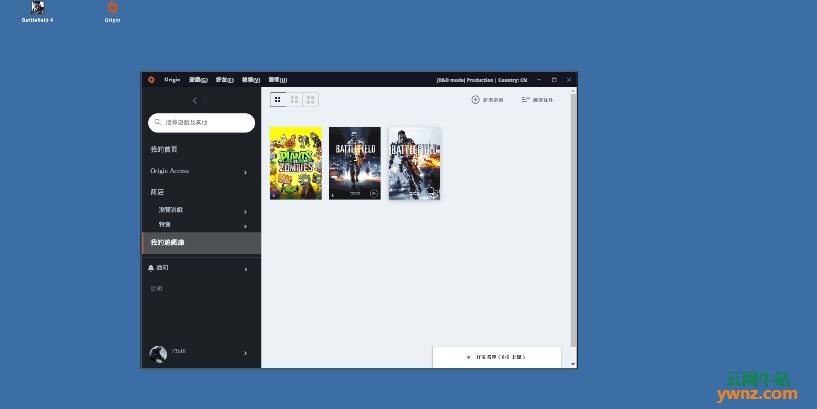The image size is (817, 409).
Task: Open the friends list bar at bottom
Action: pos(497,357)
